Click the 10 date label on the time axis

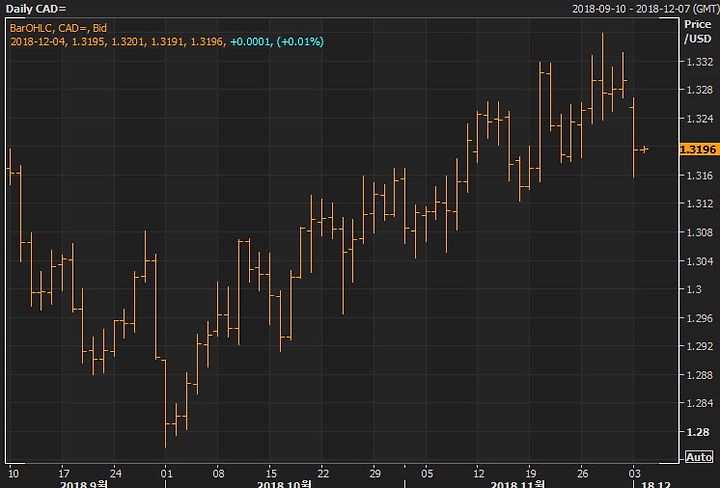tap(13, 473)
